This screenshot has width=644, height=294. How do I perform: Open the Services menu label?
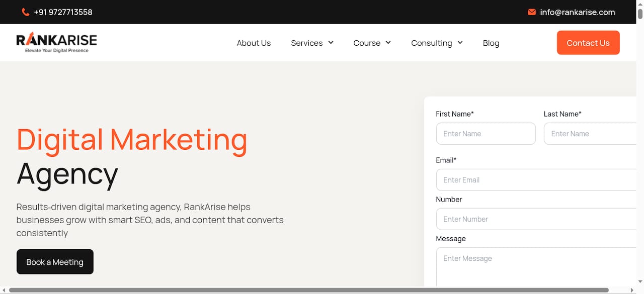pyautogui.click(x=306, y=43)
